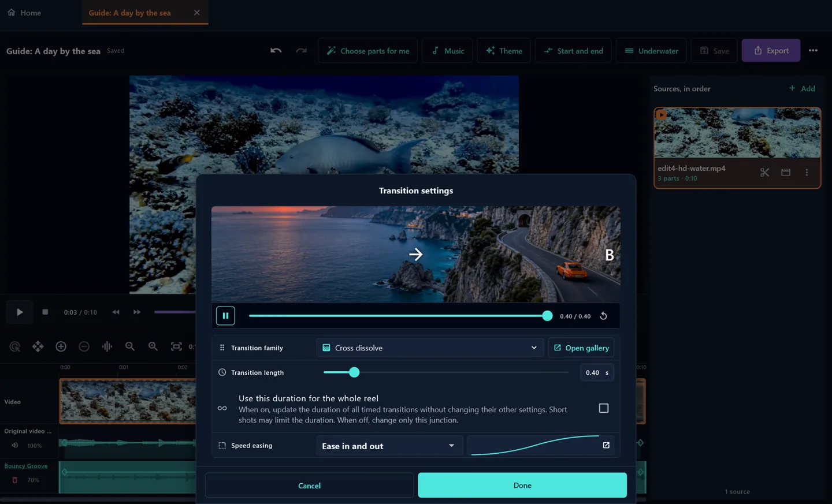
Task: Go to the Home tab
Action: pyautogui.click(x=24, y=13)
